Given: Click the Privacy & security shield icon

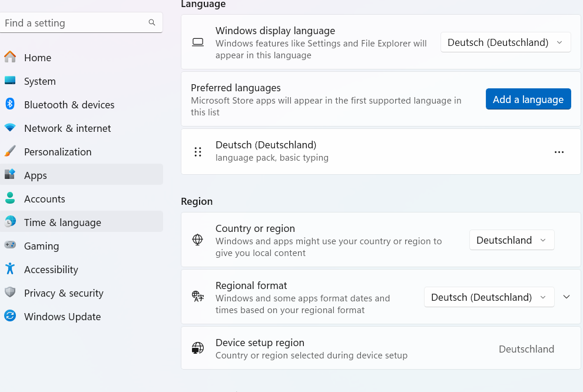Looking at the screenshot, I should pyautogui.click(x=10, y=293).
